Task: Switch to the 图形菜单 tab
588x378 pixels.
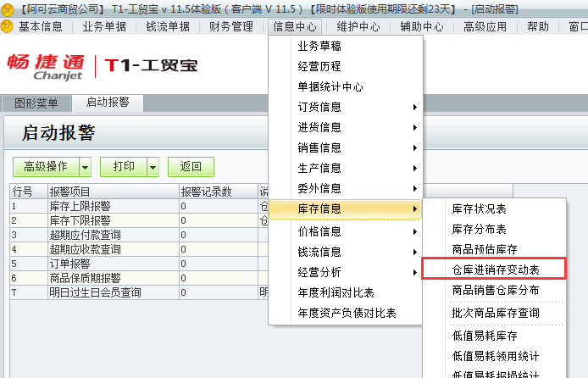Action: click(x=36, y=103)
